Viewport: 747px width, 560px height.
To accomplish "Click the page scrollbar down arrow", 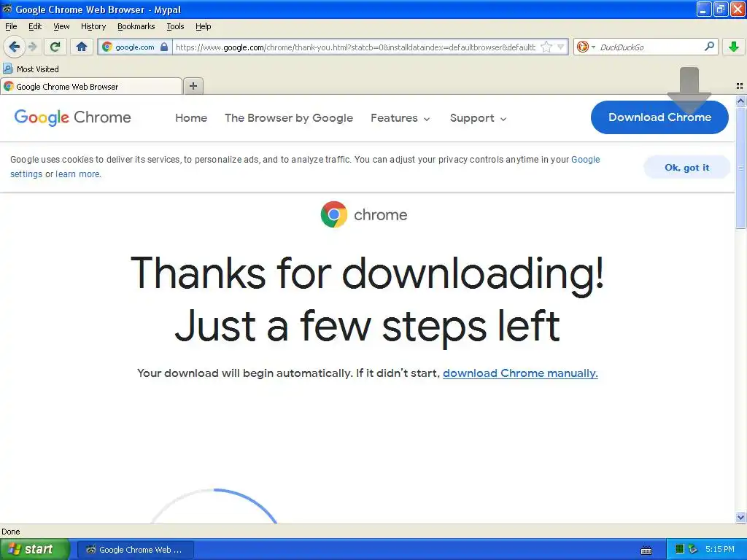I will [x=740, y=518].
